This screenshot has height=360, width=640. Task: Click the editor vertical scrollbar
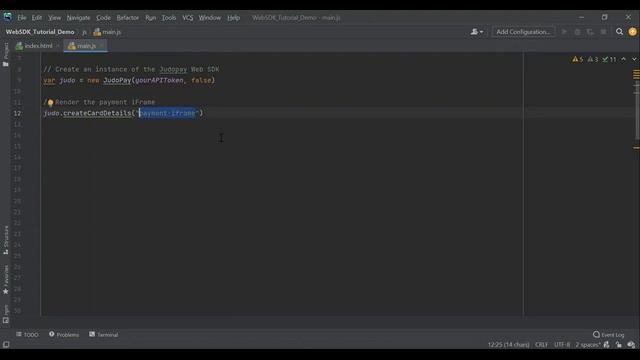point(637,111)
